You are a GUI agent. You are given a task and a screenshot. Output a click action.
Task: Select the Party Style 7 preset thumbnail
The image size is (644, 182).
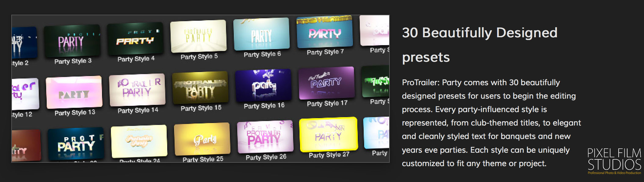pos(324,32)
